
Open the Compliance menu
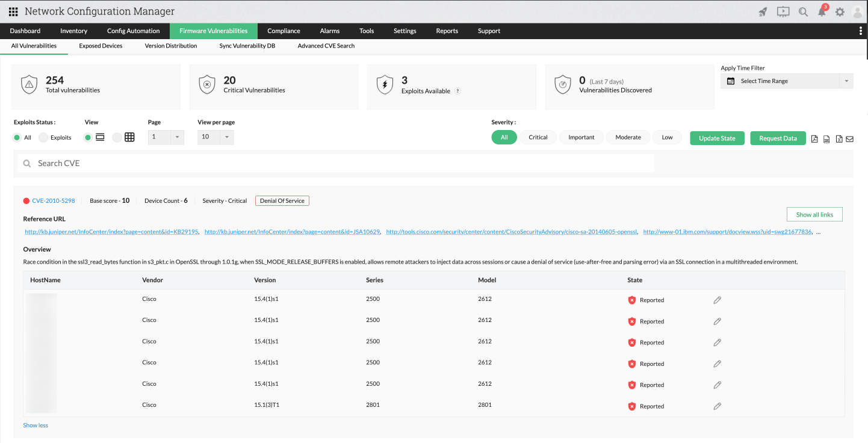(x=283, y=31)
